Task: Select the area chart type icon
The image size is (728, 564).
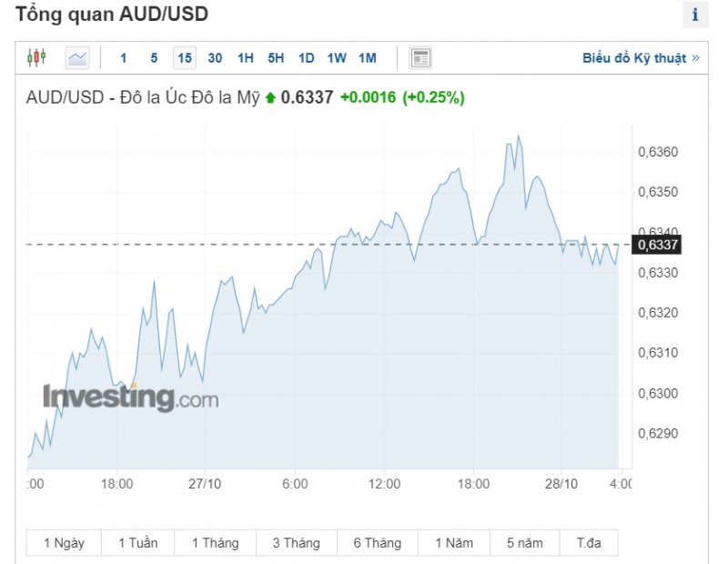Action: click(77, 58)
